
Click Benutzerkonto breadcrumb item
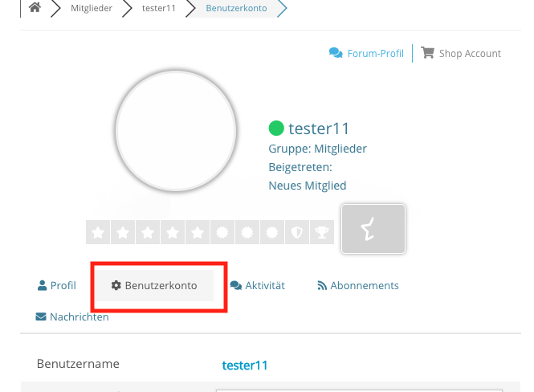click(236, 8)
